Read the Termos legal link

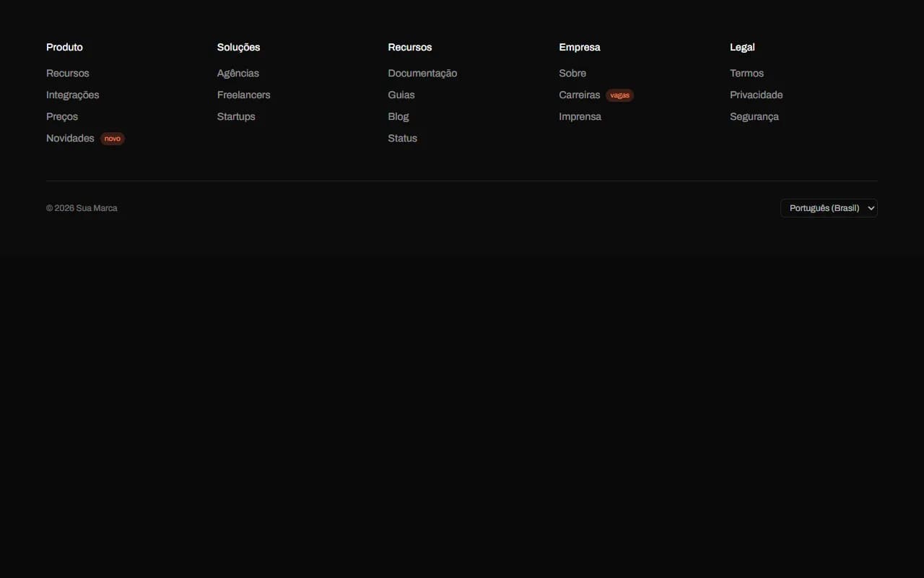point(747,73)
